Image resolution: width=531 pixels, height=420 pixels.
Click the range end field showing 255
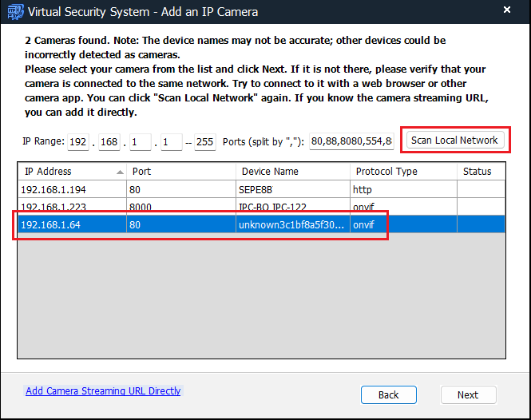click(x=205, y=142)
